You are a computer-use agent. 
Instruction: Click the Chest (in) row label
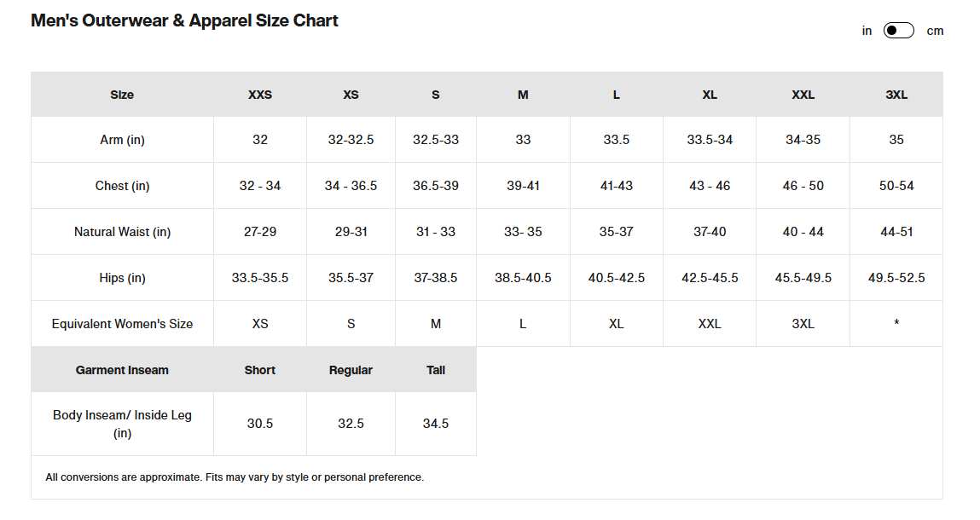(x=122, y=186)
